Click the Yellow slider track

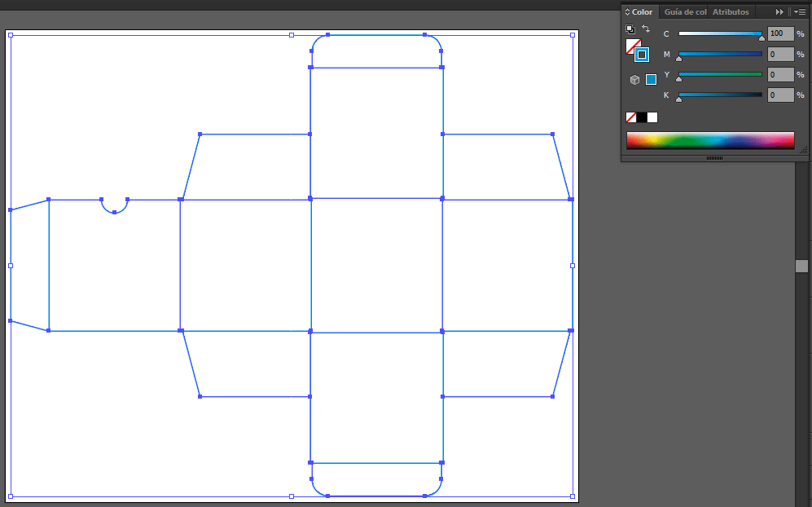click(720, 74)
